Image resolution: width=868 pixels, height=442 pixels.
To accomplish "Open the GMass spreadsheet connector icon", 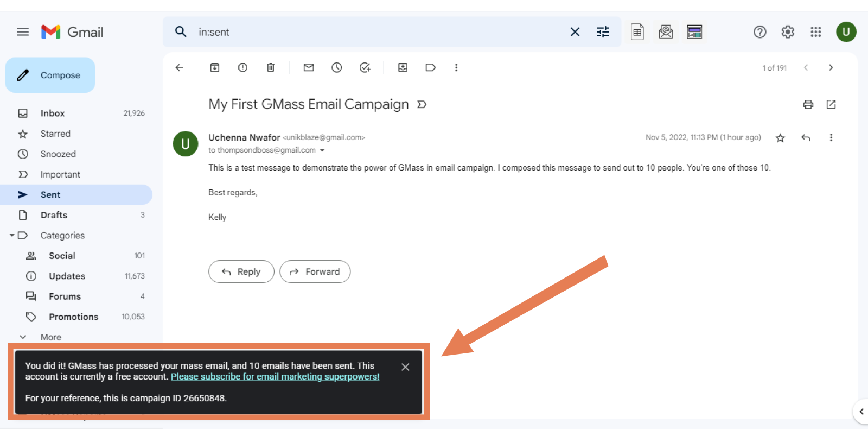I will [637, 32].
